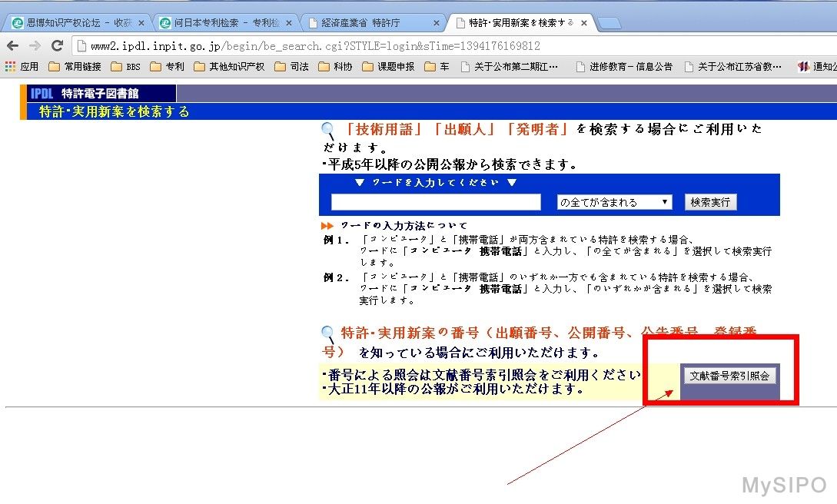Click the 検索実行 button
Viewport: 837px width, 504px height.
click(x=710, y=202)
